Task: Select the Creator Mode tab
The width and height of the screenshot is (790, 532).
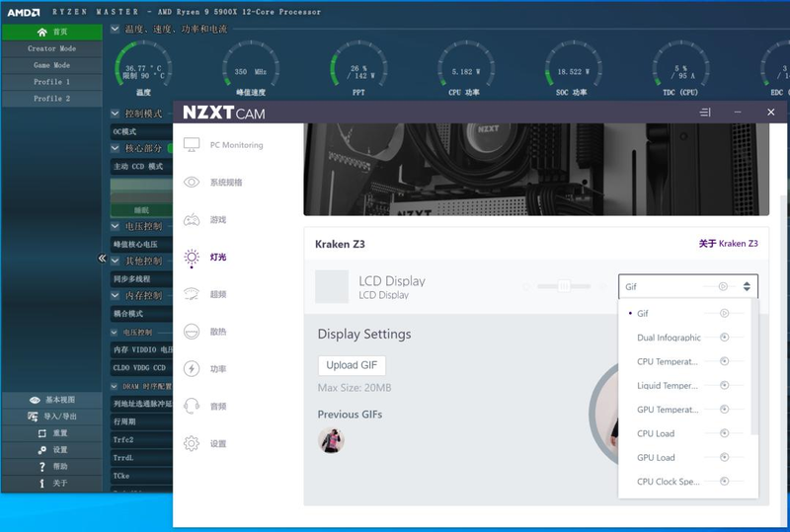Action: (51, 48)
